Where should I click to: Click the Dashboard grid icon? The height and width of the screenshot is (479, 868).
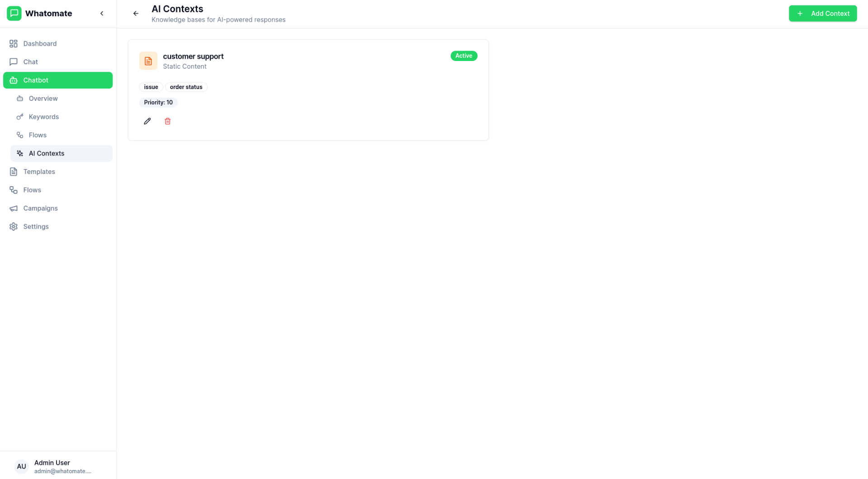click(x=14, y=43)
